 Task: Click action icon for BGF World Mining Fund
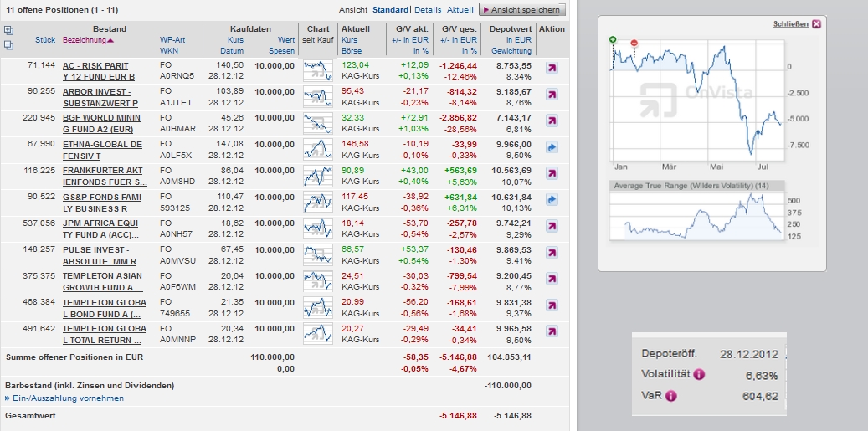pyautogui.click(x=552, y=122)
